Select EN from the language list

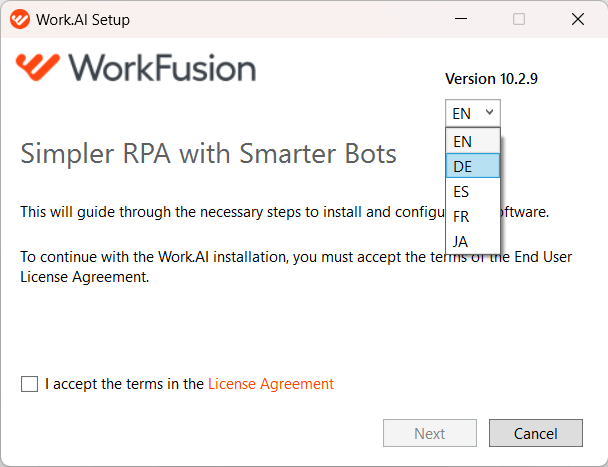click(473, 141)
